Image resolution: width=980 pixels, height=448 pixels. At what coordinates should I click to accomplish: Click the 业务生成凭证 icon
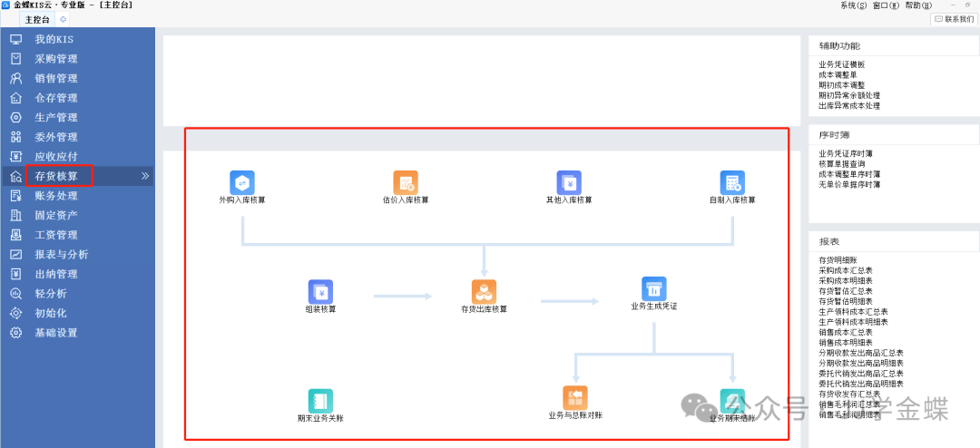pyautogui.click(x=653, y=289)
